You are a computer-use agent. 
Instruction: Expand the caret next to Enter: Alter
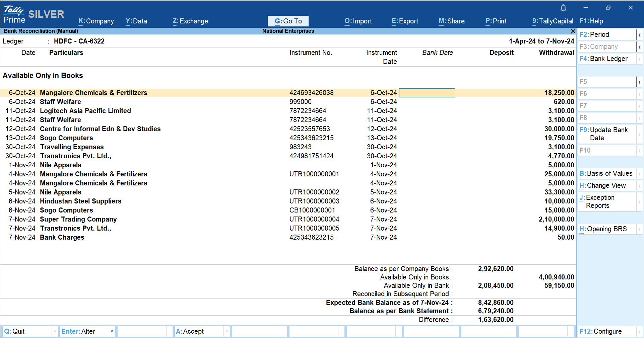tap(112, 331)
